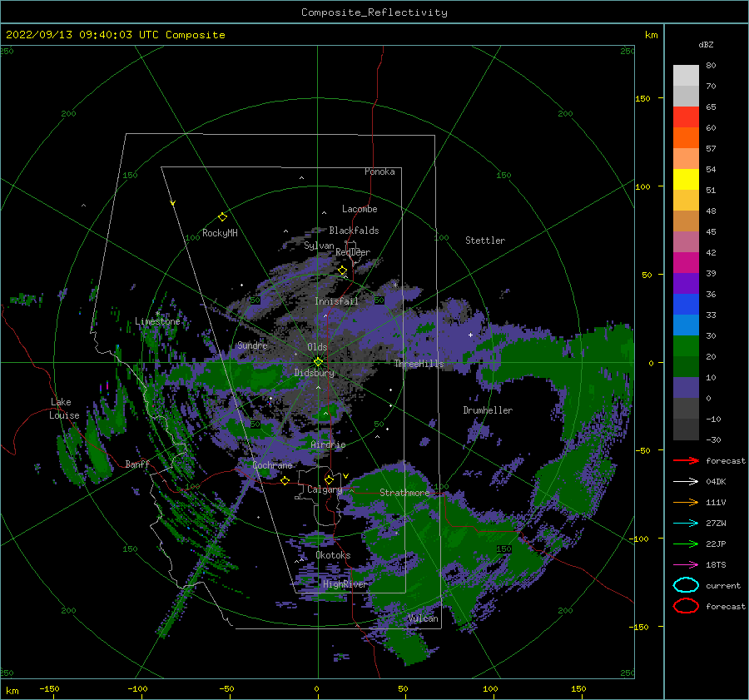Click the Composite_Reflectivity title
749x700 pixels.
coord(374,12)
